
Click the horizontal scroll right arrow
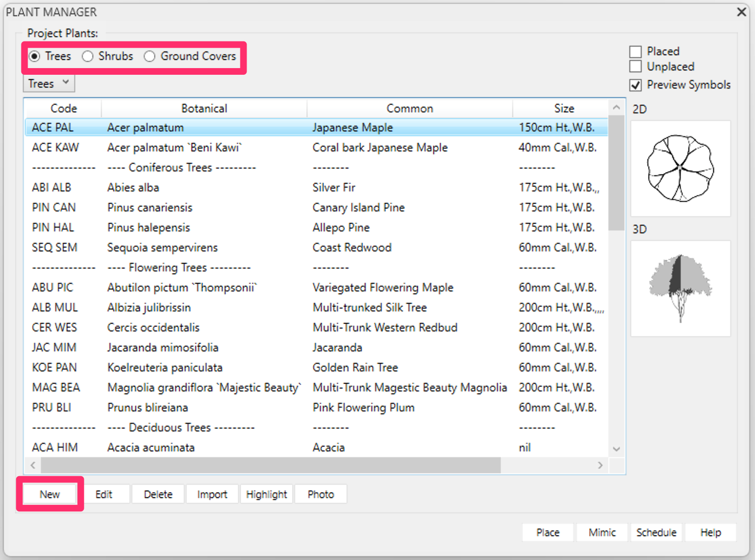coord(600,465)
